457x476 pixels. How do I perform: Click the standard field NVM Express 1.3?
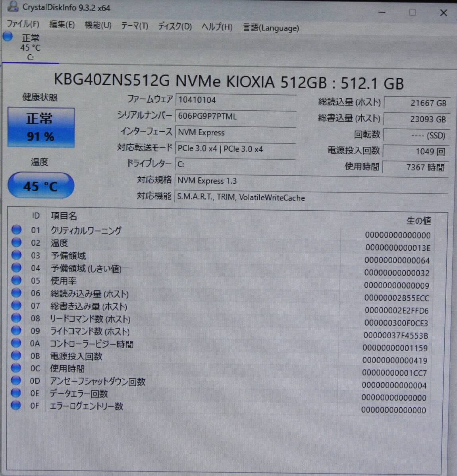coord(311,181)
